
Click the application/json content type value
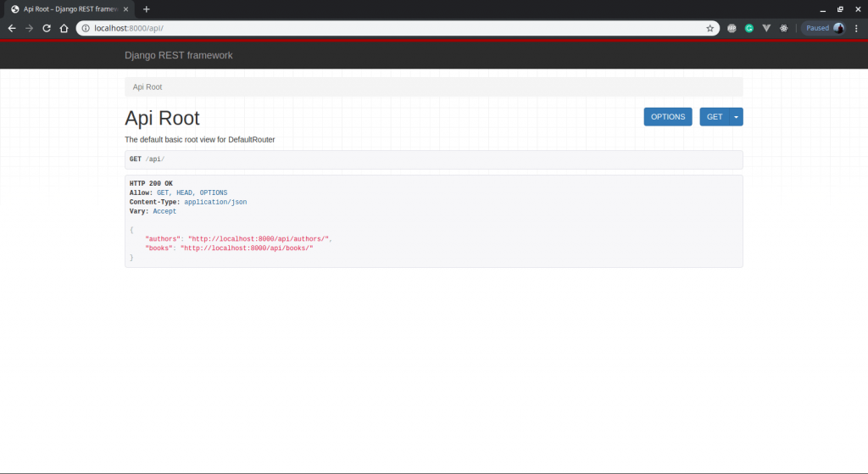click(215, 202)
